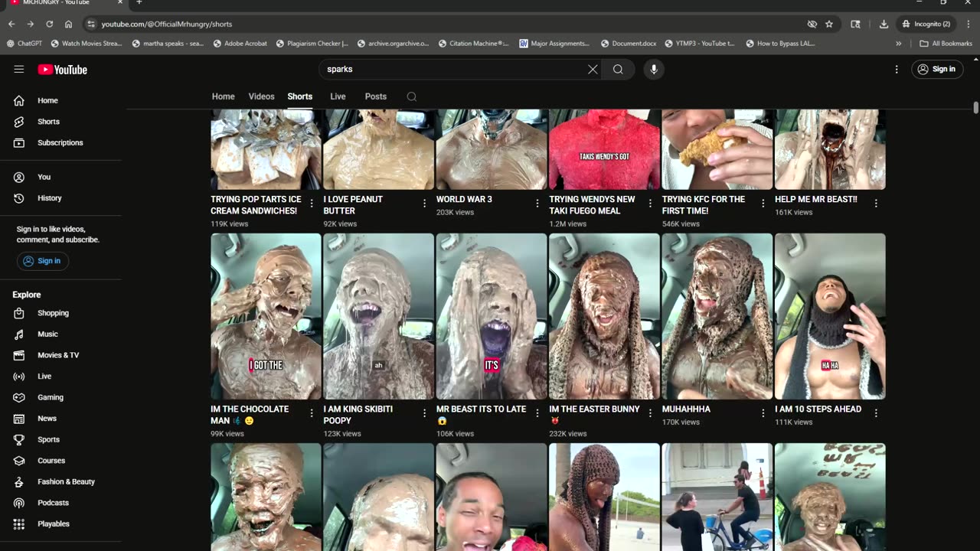Open options for HELP ME MR BEAST short

876,204
